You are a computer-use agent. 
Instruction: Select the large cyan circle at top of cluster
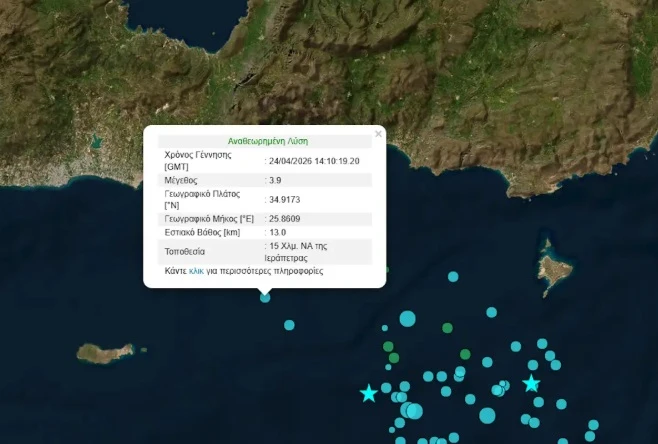click(407, 319)
